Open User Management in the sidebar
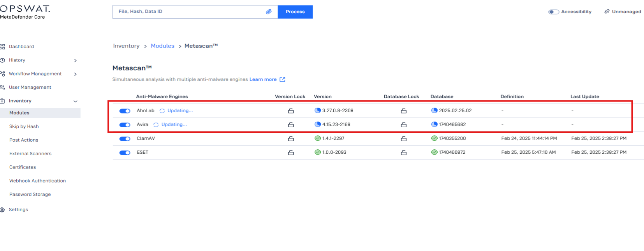The height and width of the screenshot is (251, 644). (x=30, y=88)
